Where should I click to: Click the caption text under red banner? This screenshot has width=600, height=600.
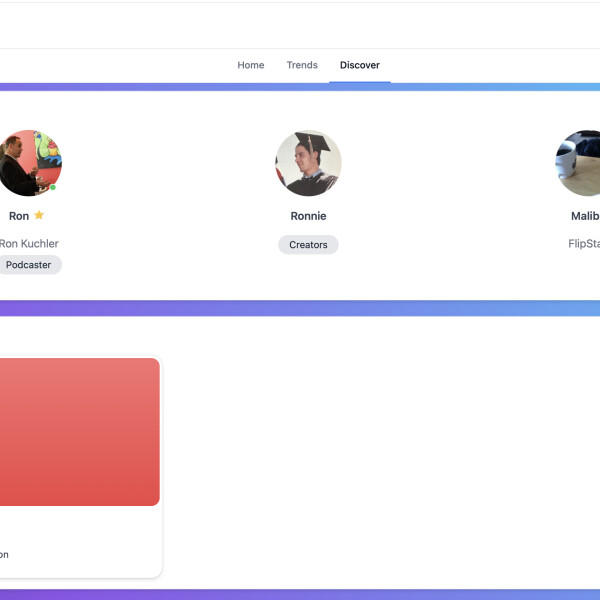pyautogui.click(x=5, y=554)
